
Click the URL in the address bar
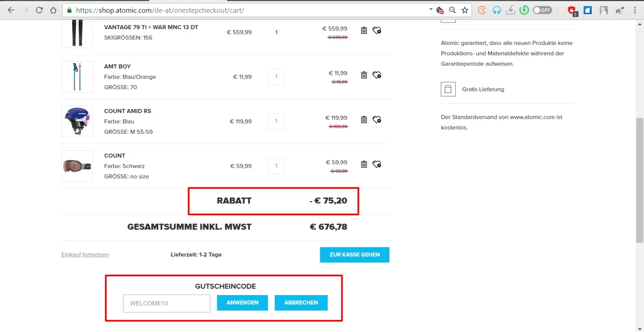click(160, 10)
